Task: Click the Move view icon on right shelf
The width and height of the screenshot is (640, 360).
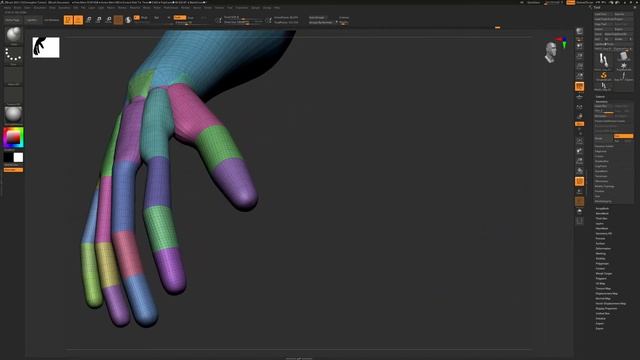Action: click(580, 151)
